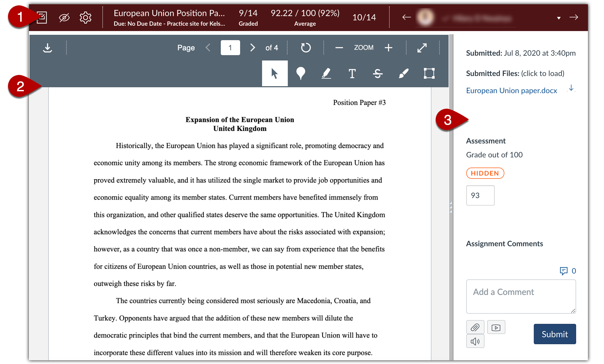The width and height of the screenshot is (604, 364).
Task: Rotate the document page
Action: 305,47
